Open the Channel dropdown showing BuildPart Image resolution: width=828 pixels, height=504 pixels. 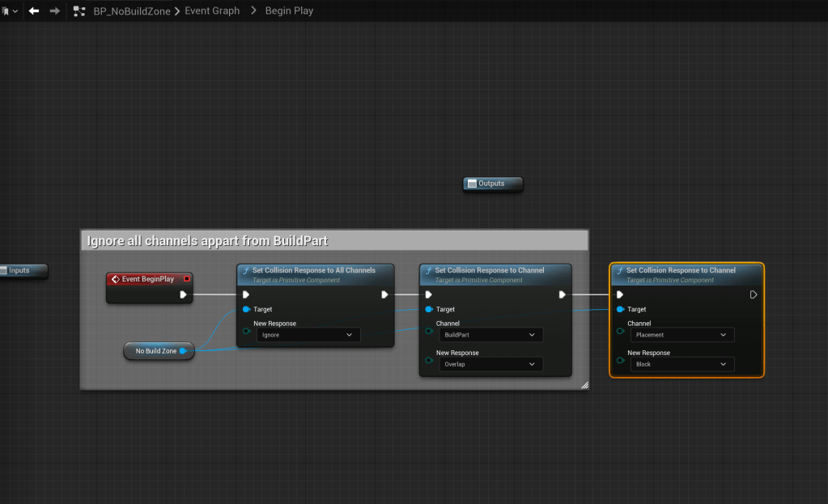pyautogui.click(x=490, y=335)
